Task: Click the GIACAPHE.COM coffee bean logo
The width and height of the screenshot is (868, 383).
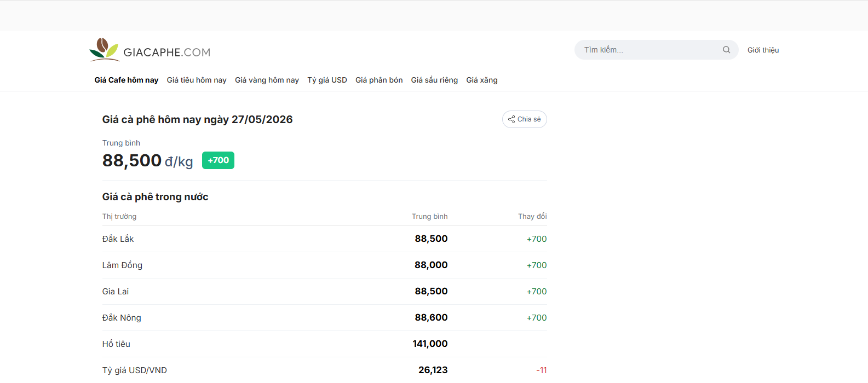Action: pyautogui.click(x=150, y=50)
